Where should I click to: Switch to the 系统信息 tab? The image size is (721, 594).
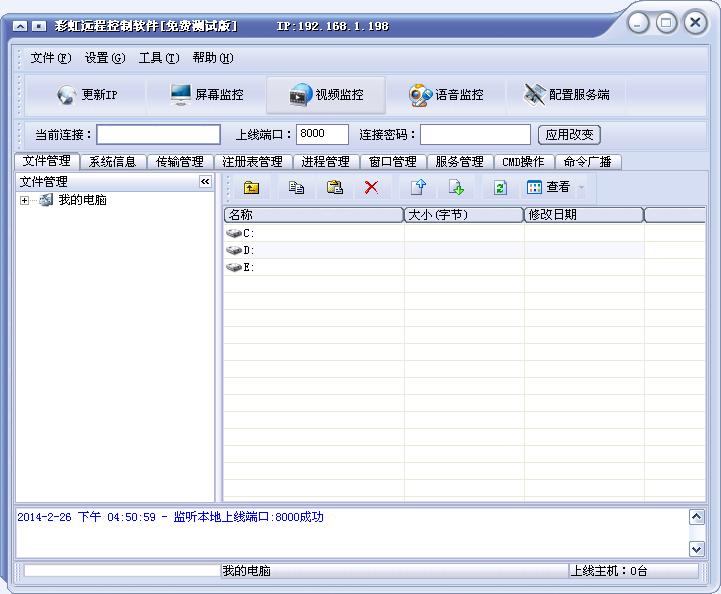coord(113,162)
